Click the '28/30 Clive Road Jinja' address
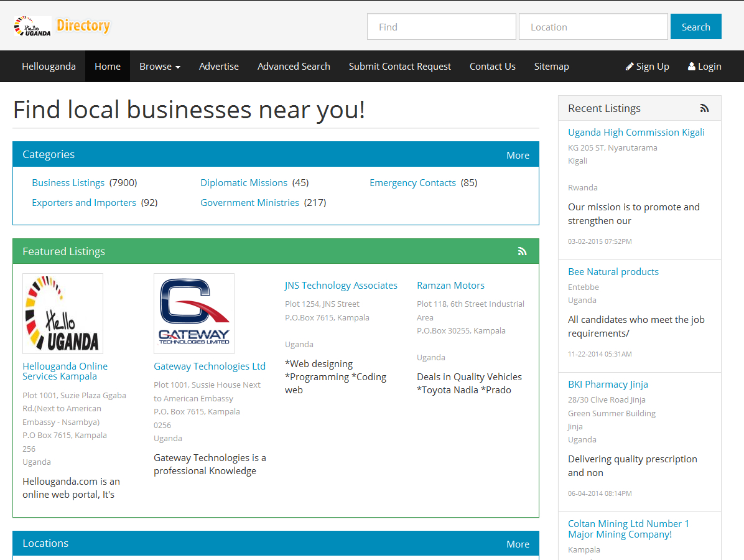This screenshot has height=560, width=744. tap(607, 399)
